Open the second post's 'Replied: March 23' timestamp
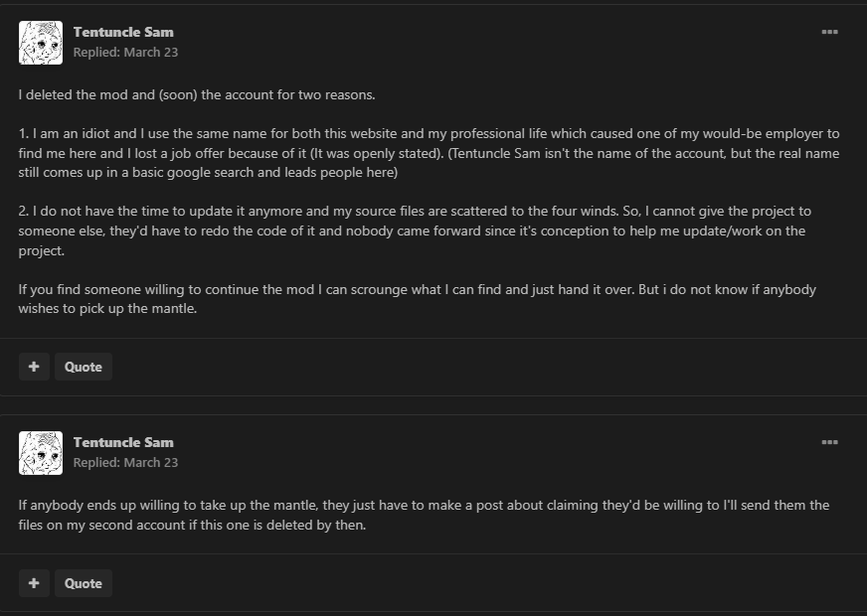Viewport: 867px width, 616px height. [125, 462]
